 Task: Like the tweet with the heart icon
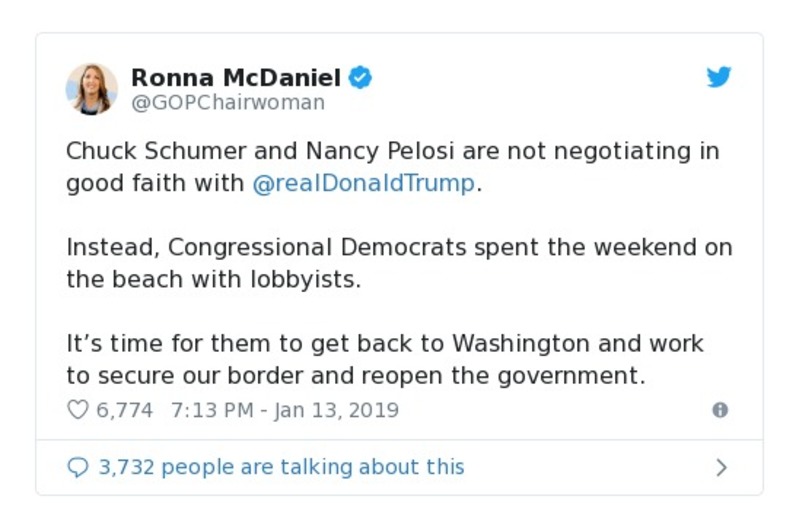78,410
